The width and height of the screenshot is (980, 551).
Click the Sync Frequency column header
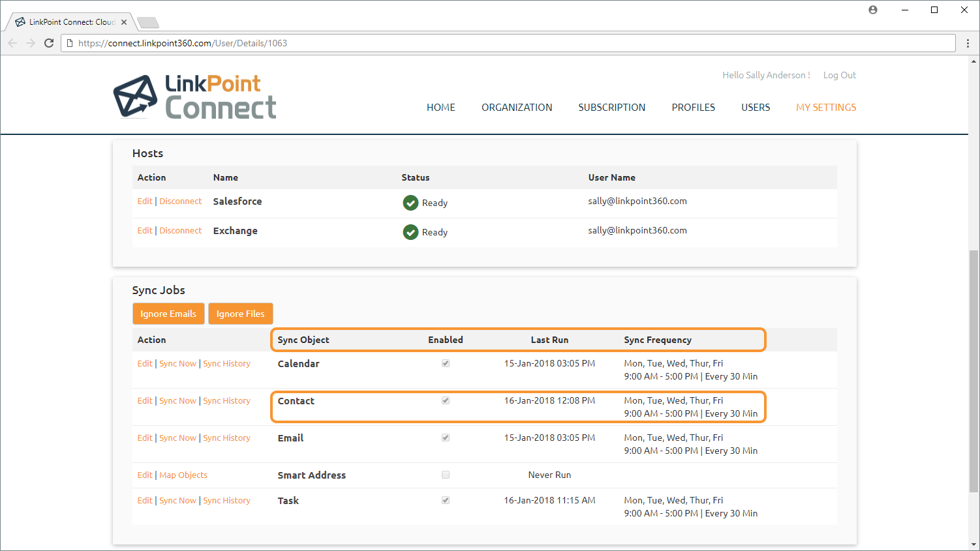[658, 340]
